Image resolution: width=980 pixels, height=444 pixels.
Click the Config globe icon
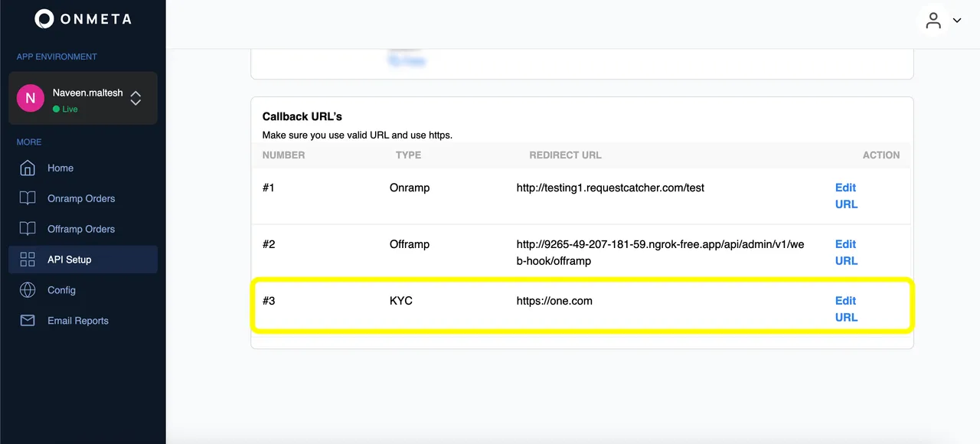pyautogui.click(x=28, y=290)
